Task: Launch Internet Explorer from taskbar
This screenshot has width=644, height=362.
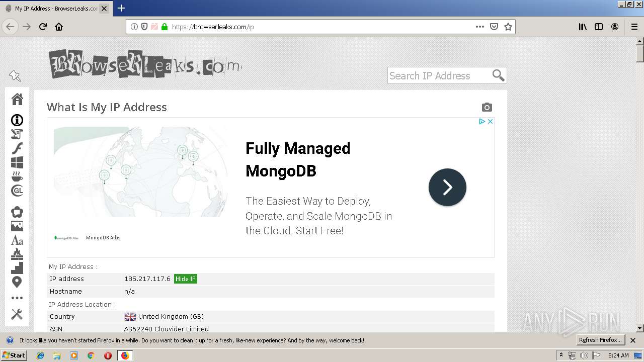Action: [x=40, y=355]
